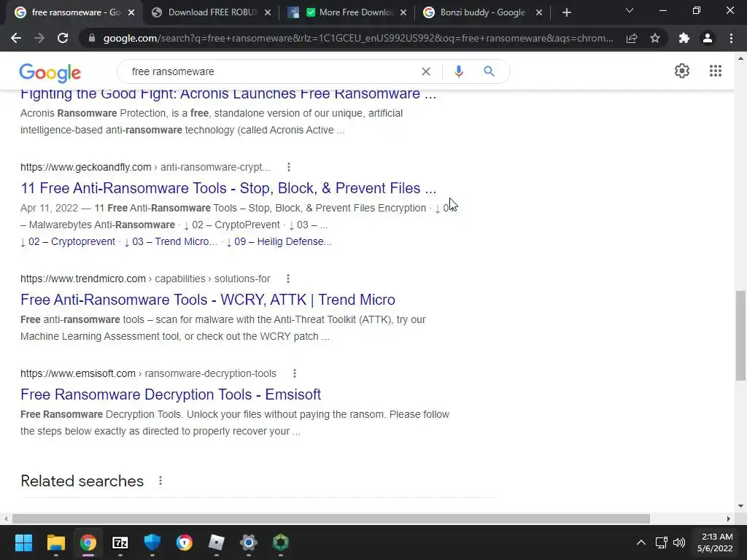747x560 pixels.
Task: Open the Google apps grid
Action: coord(715,71)
